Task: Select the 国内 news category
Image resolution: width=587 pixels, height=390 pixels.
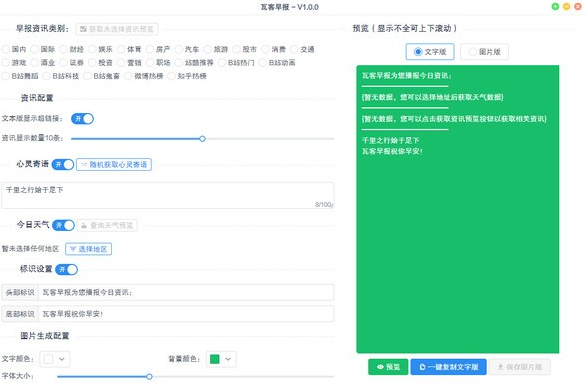Action: point(14,49)
